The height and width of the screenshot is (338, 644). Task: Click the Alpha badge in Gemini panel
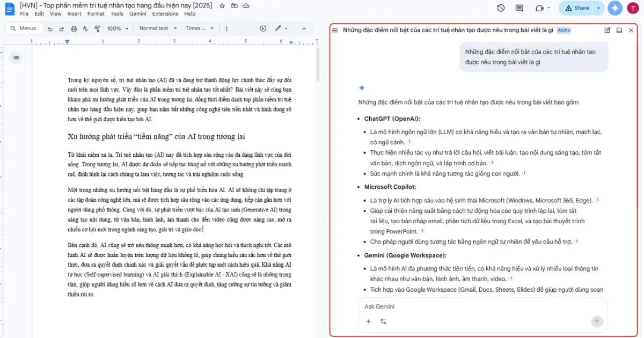tap(563, 31)
